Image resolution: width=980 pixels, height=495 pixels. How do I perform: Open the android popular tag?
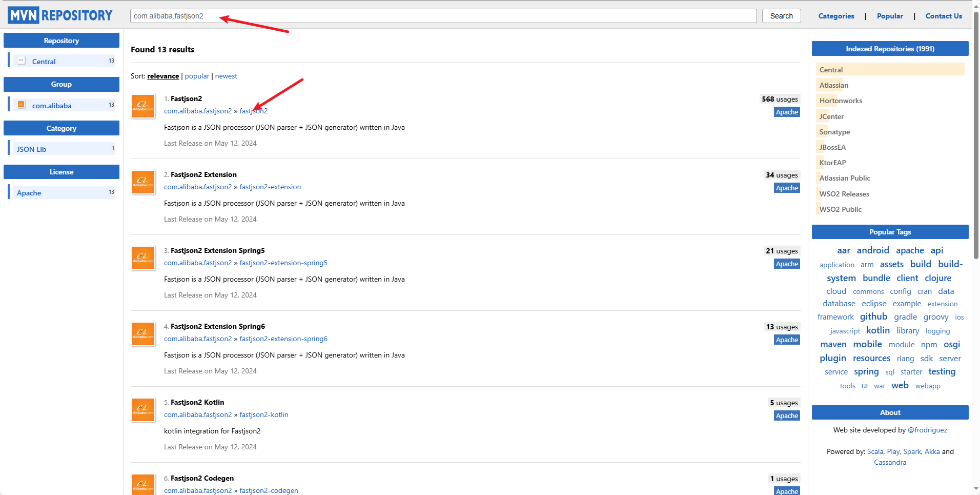(873, 250)
